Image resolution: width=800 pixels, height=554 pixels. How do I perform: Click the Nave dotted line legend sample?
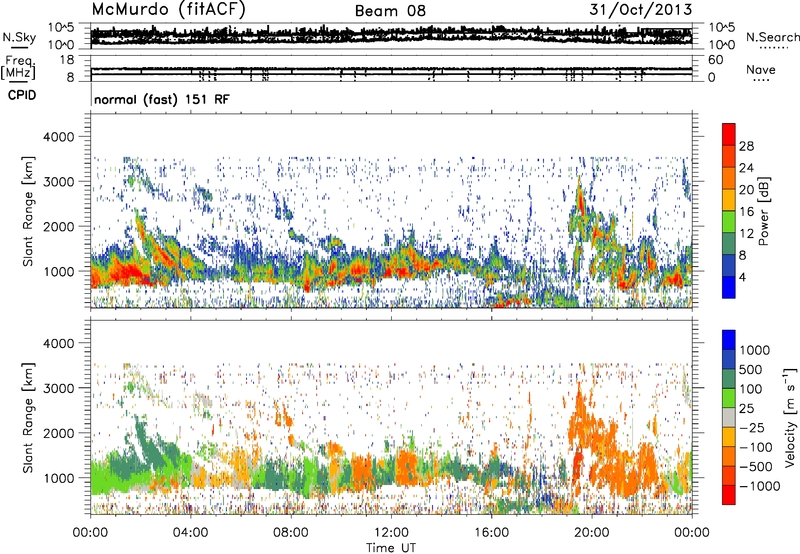(761, 81)
